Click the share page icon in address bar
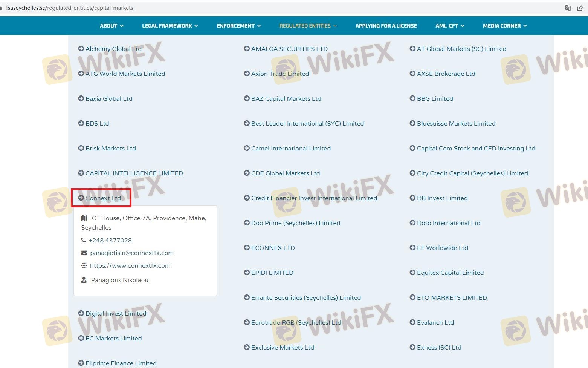 [x=580, y=8]
